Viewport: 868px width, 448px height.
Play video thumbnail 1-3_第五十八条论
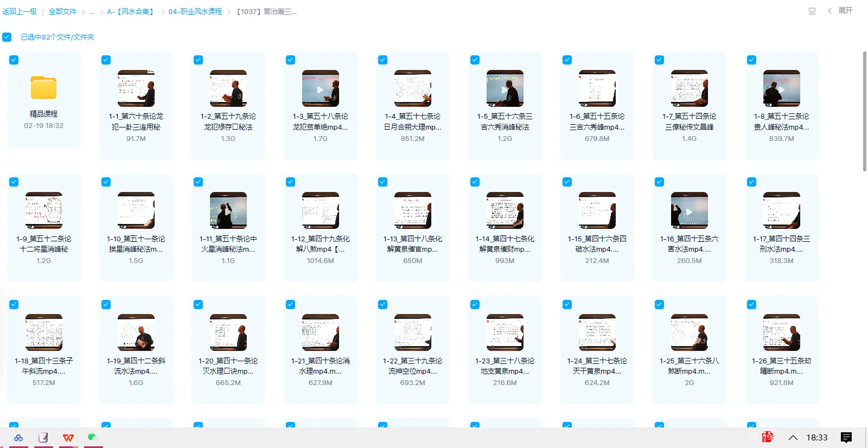coord(321,88)
